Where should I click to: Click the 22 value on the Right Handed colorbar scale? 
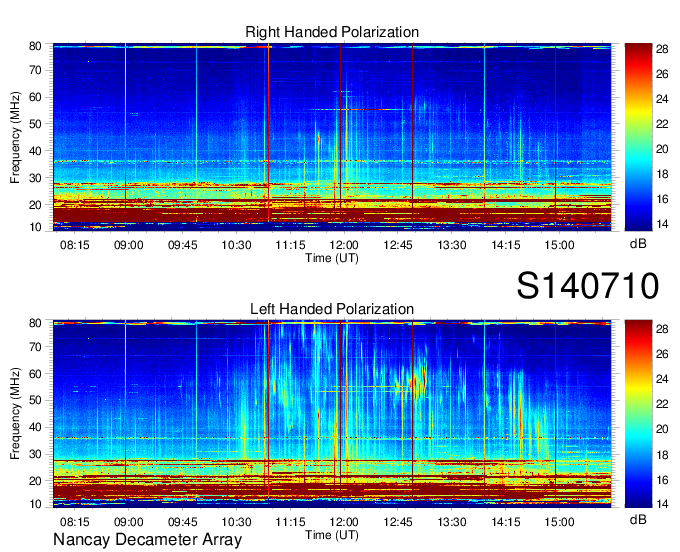(662, 124)
